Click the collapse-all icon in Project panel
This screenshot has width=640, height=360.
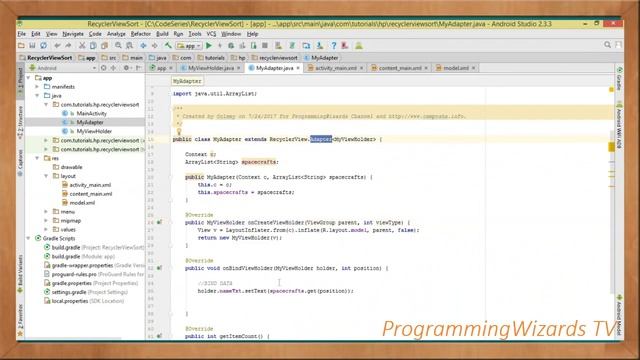(113, 68)
